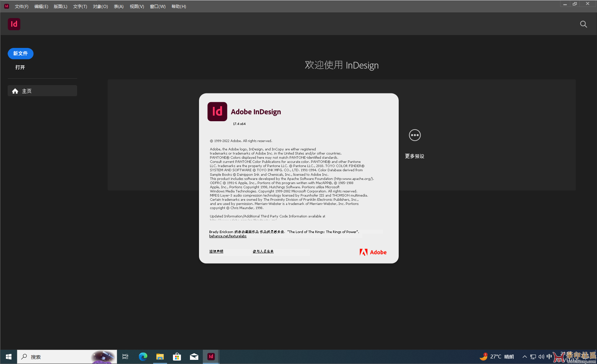Open File Explorer from taskbar
This screenshot has height=364, width=597.
point(160,357)
